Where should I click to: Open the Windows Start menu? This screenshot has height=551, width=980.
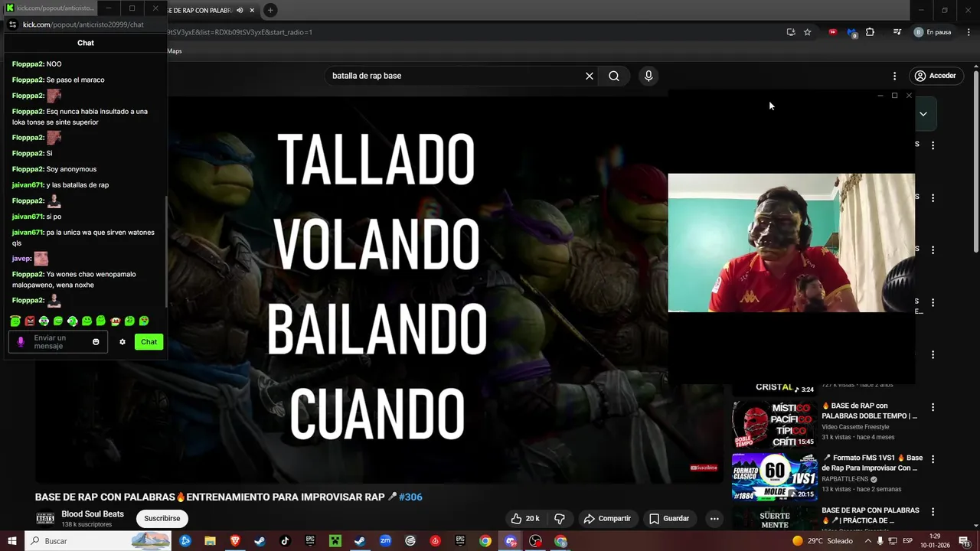tap(11, 541)
